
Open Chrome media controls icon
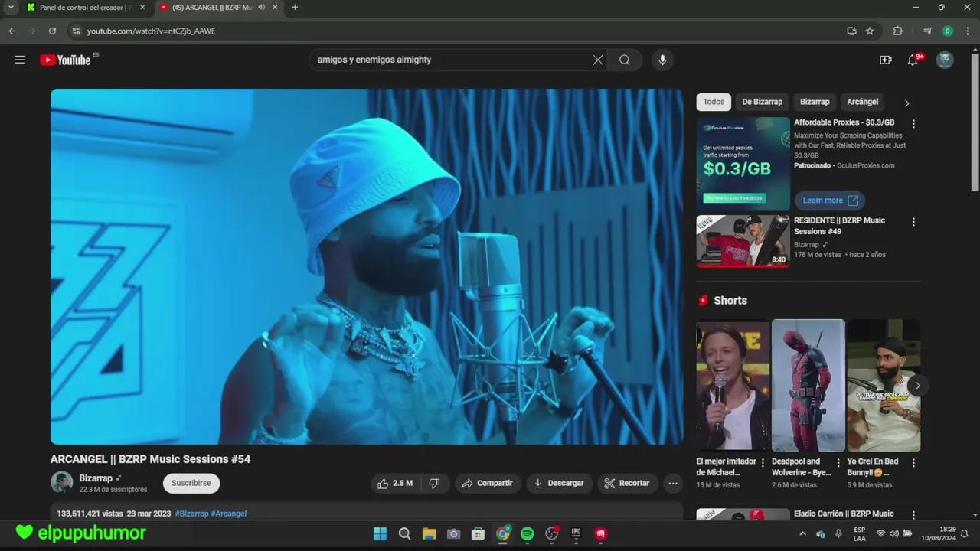coord(927,31)
